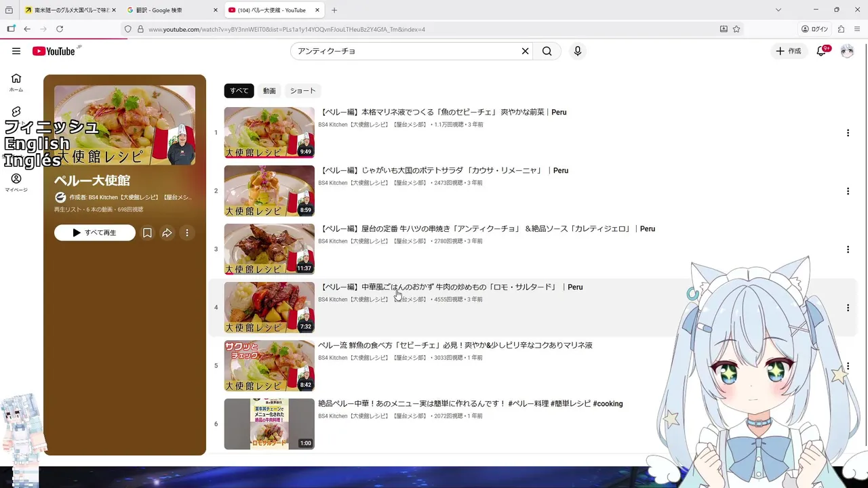868x488 pixels.
Task: Open 絶品ペルー中華 shorts video title
Action: pos(471,404)
